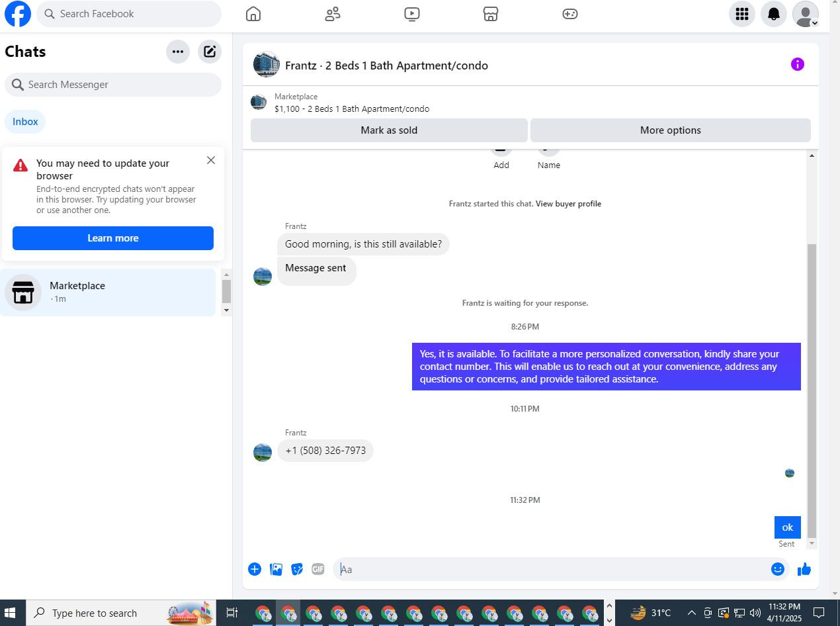Click the blue "Yes, it is available" message

coord(607,367)
